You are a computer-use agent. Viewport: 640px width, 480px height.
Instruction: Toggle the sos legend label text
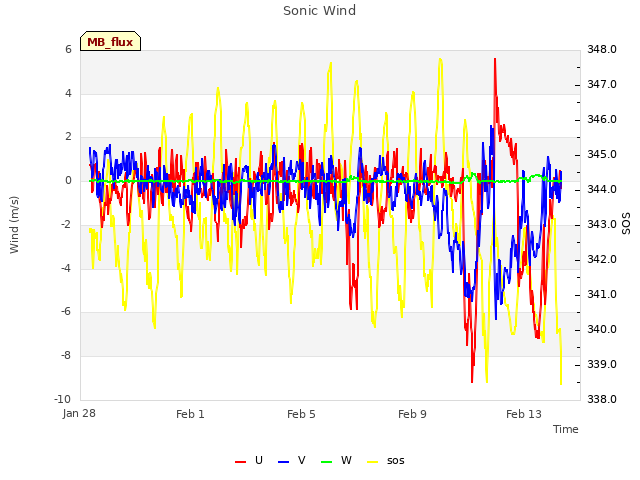click(396, 461)
